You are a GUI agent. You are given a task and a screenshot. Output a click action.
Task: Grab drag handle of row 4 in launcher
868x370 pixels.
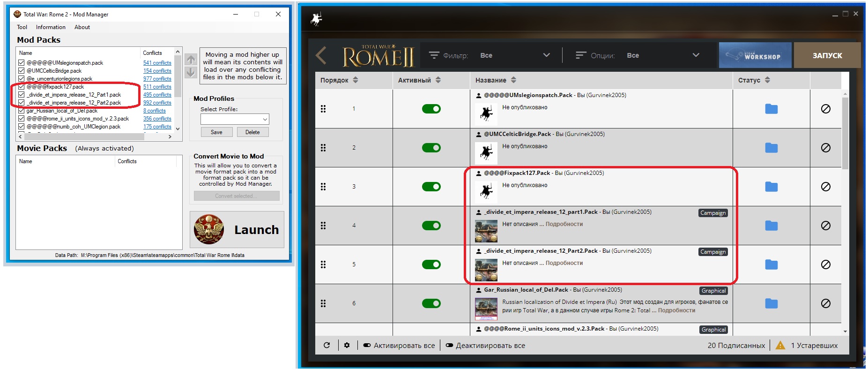(323, 226)
